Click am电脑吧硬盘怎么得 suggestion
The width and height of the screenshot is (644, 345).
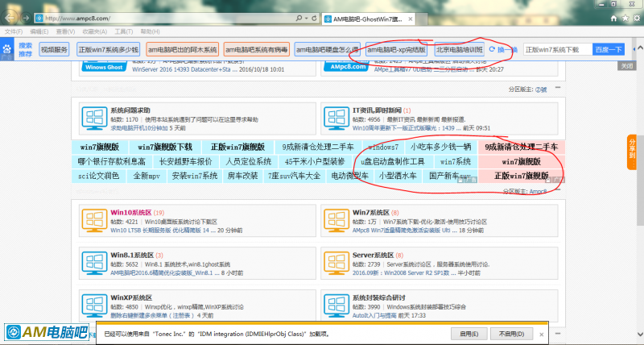(x=328, y=50)
